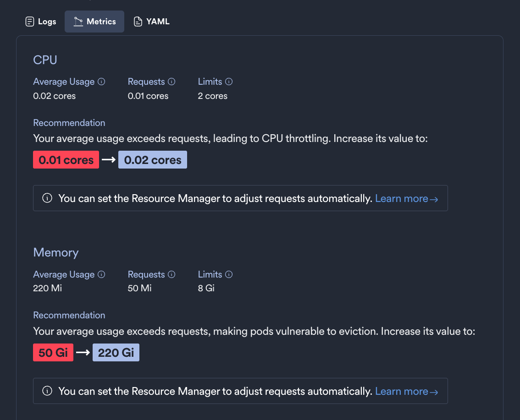Click the red 0.01 cores value chip

pos(66,159)
